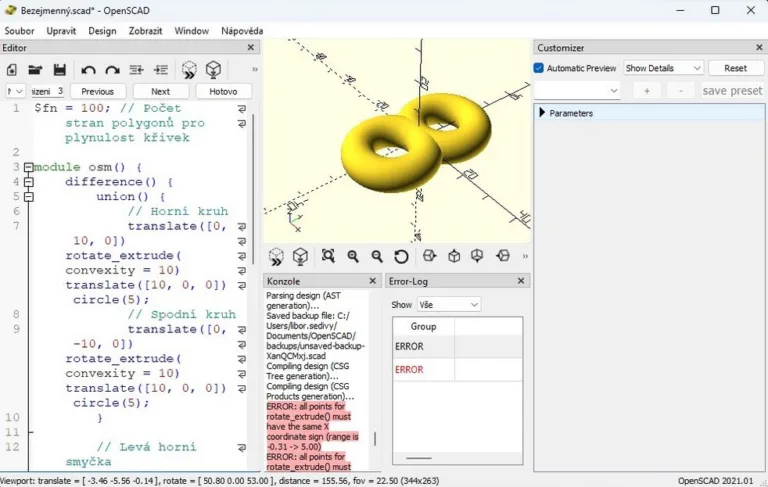
Task: Zoom out of the 3D view
Action: click(x=377, y=256)
